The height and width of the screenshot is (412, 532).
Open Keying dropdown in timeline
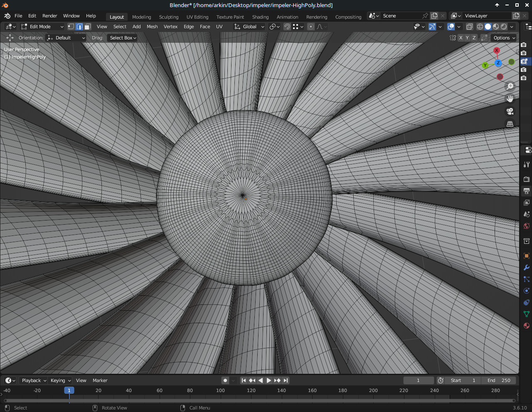point(61,380)
